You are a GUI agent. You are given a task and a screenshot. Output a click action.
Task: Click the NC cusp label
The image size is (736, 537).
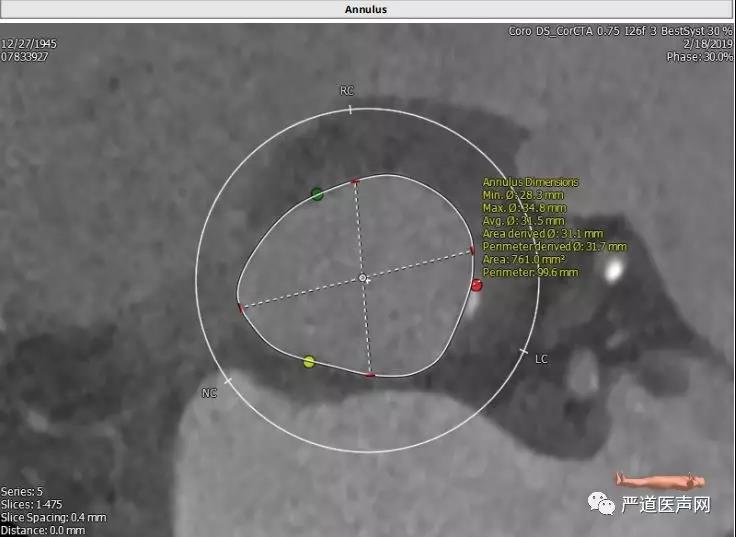(x=209, y=393)
